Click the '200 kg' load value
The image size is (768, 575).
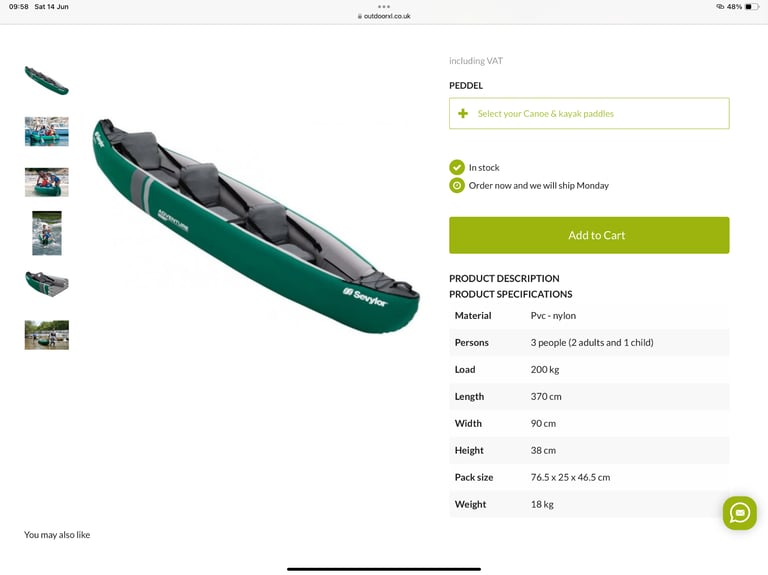point(545,369)
